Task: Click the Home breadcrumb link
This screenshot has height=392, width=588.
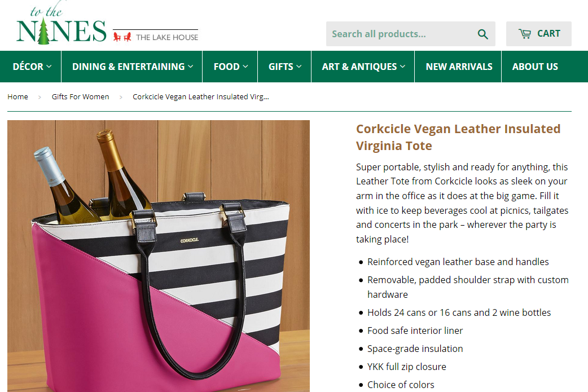Action: [x=17, y=96]
